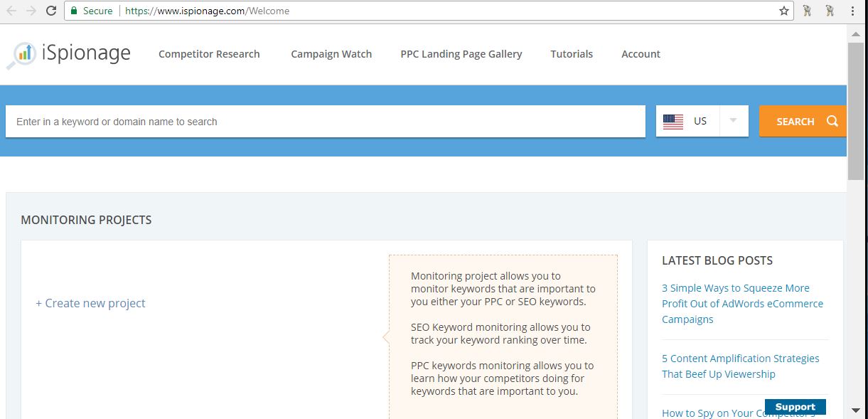868x419 pixels.
Task: Open the Account menu
Action: click(641, 54)
